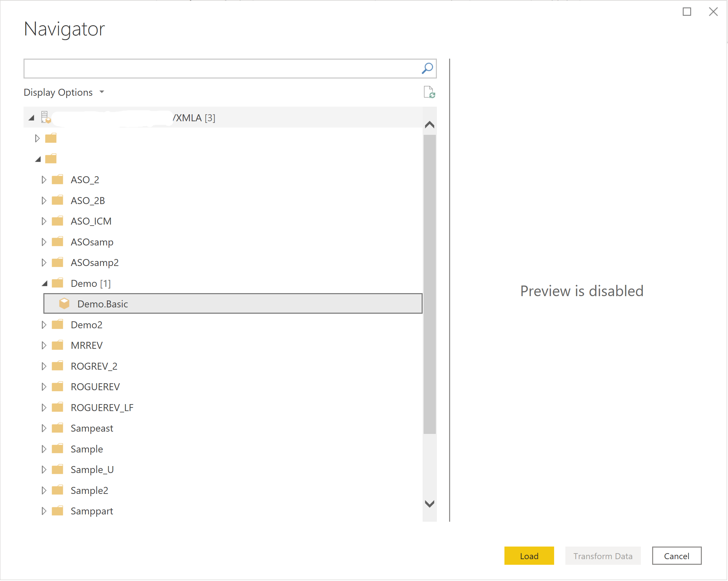This screenshot has width=728, height=581.
Task: Click the XMLA connection root icon
Action: click(46, 116)
